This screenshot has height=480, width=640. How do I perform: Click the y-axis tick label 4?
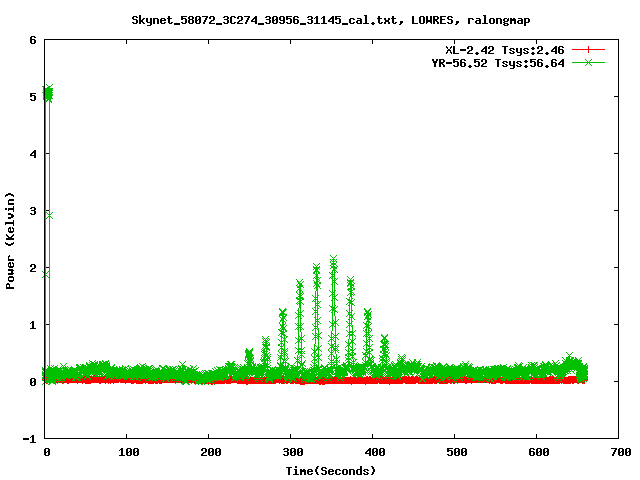click(33, 154)
